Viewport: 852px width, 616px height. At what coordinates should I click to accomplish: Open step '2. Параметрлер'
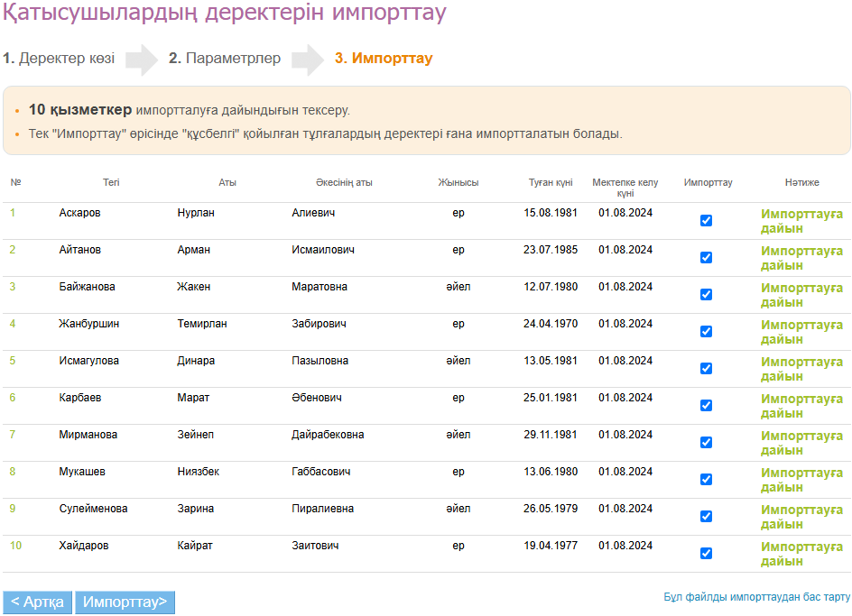click(x=225, y=59)
